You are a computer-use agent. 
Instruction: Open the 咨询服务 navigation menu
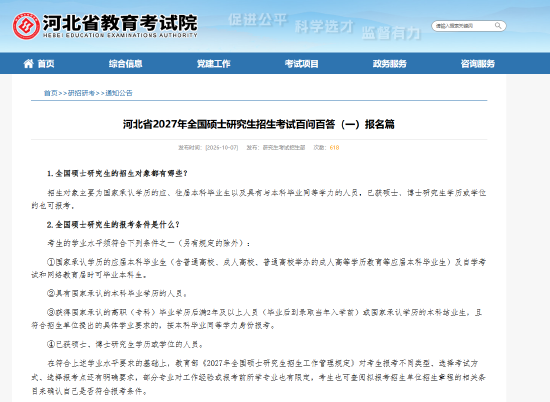(x=478, y=63)
